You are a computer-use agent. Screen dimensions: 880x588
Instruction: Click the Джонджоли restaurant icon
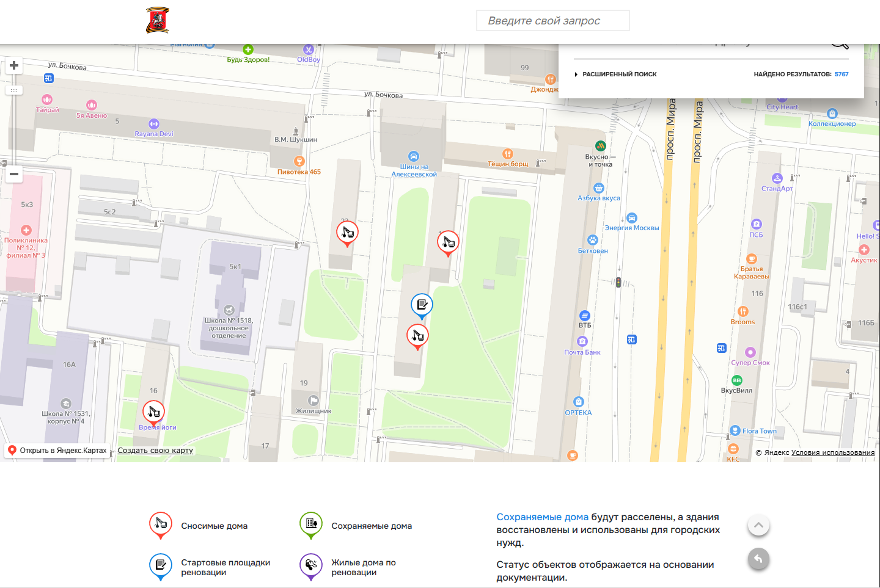click(x=551, y=79)
